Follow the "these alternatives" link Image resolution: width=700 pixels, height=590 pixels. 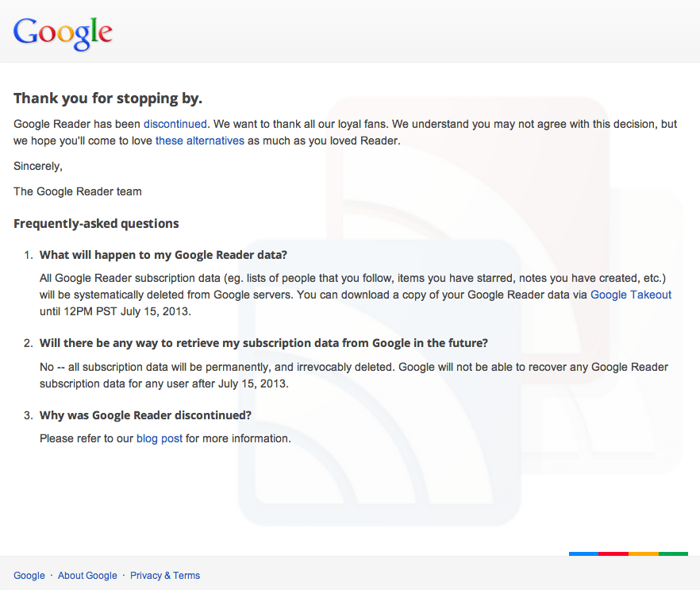pyautogui.click(x=200, y=141)
